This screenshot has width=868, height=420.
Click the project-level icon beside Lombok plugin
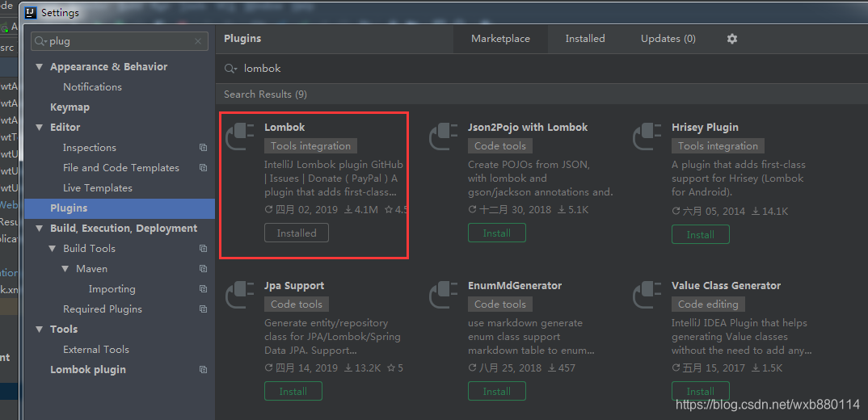[x=203, y=370]
